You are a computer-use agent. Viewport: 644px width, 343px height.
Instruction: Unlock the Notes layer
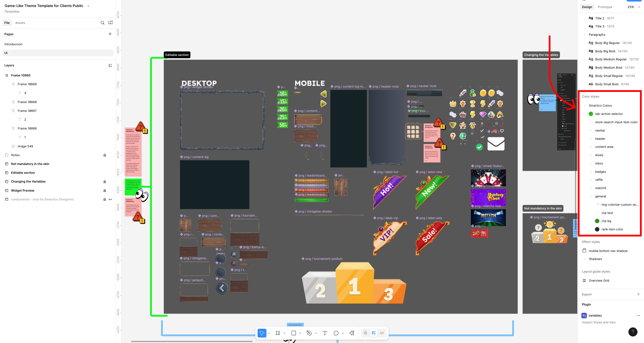click(x=105, y=155)
